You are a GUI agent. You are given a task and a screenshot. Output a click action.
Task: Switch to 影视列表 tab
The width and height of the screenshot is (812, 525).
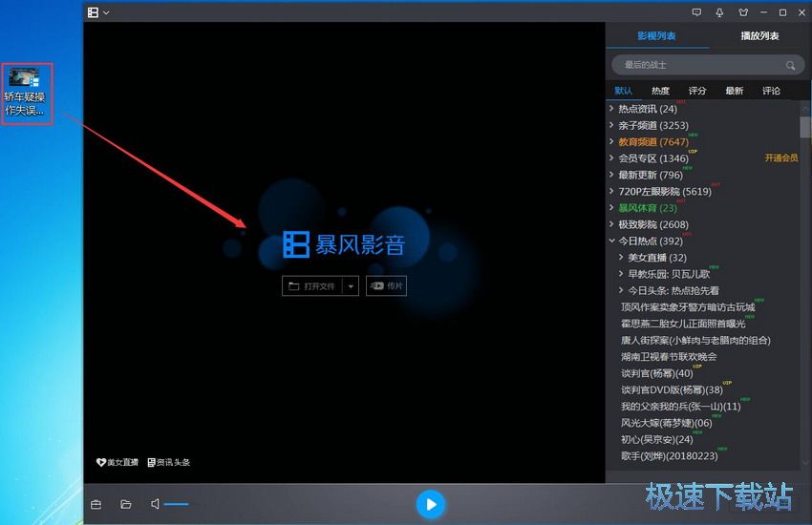656,35
